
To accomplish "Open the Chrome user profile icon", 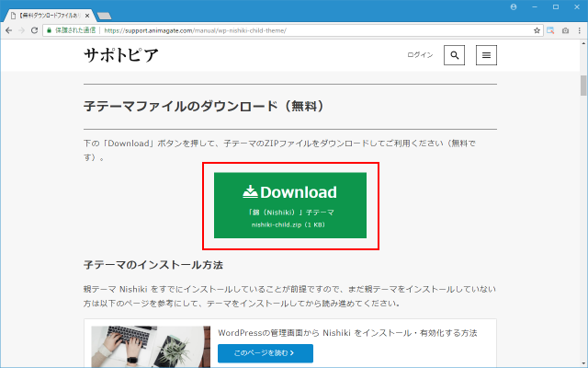I will click(x=514, y=6).
